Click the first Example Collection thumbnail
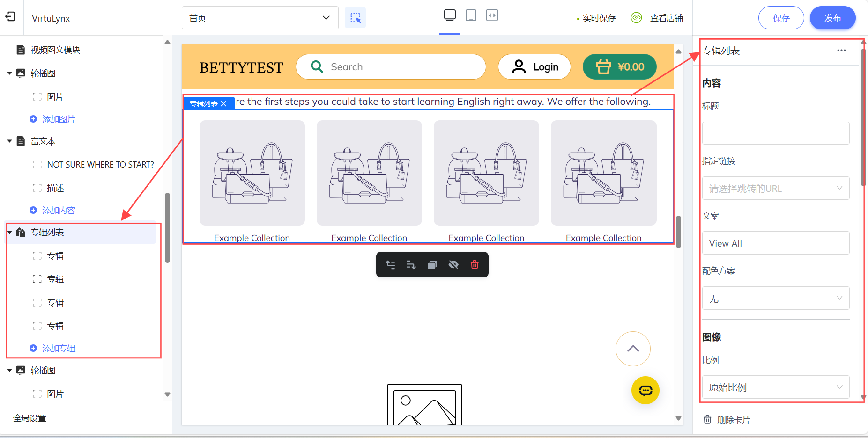Screen dimensions: 868x438 [252, 173]
